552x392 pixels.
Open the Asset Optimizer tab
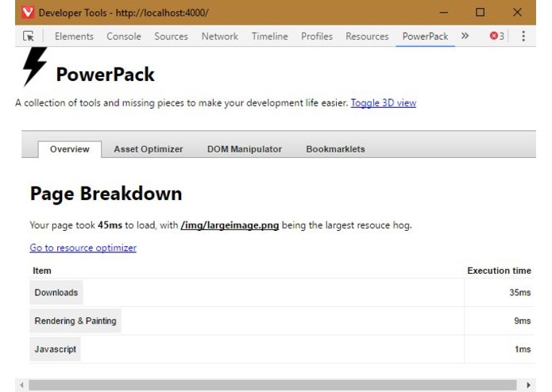coord(149,149)
